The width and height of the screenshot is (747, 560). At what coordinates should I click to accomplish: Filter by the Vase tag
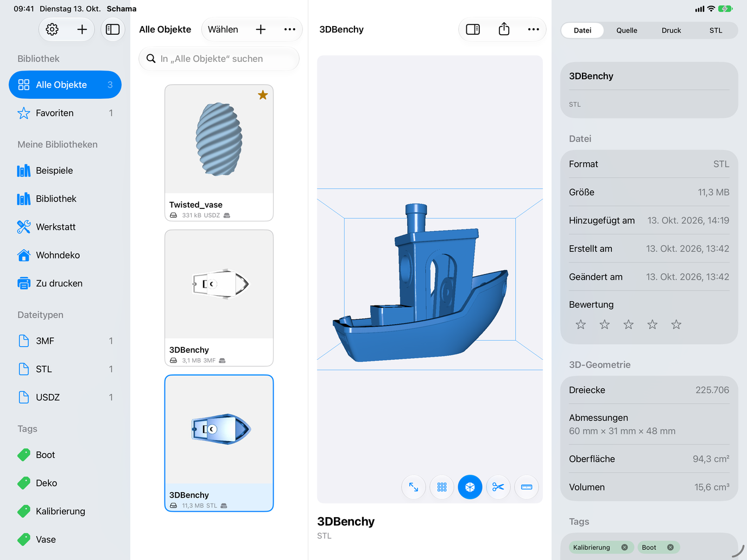tap(65, 539)
